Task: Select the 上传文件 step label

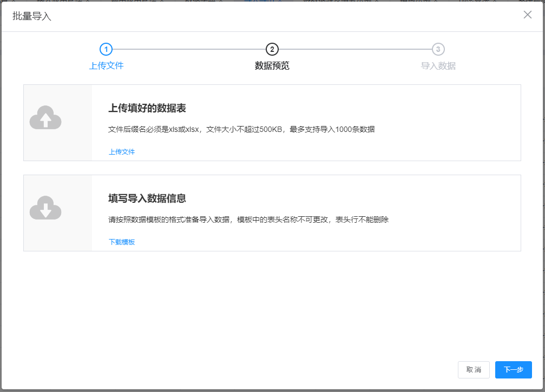Action: [106, 65]
